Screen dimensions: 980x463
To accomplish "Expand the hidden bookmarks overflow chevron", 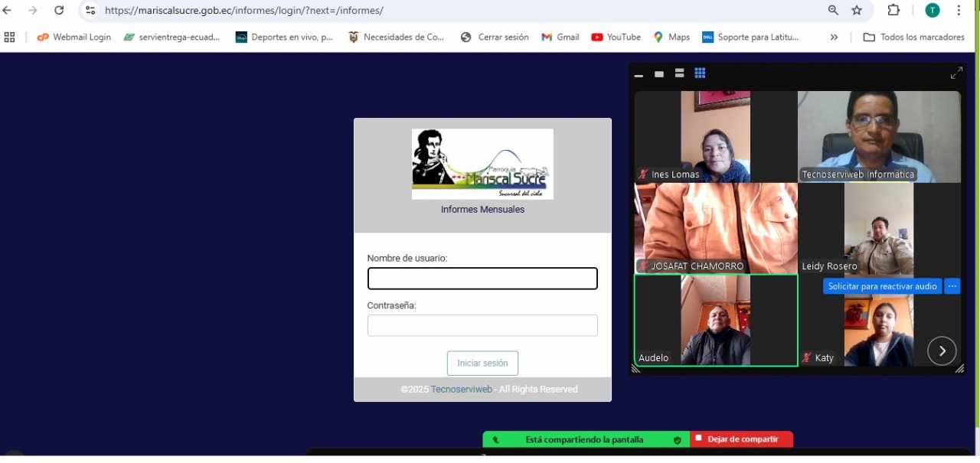I will point(834,37).
